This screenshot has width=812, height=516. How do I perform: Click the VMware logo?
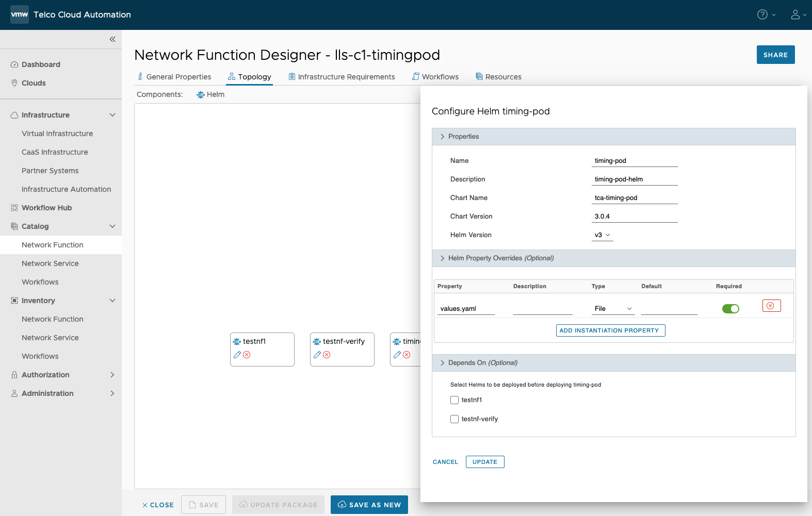point(20,14)
